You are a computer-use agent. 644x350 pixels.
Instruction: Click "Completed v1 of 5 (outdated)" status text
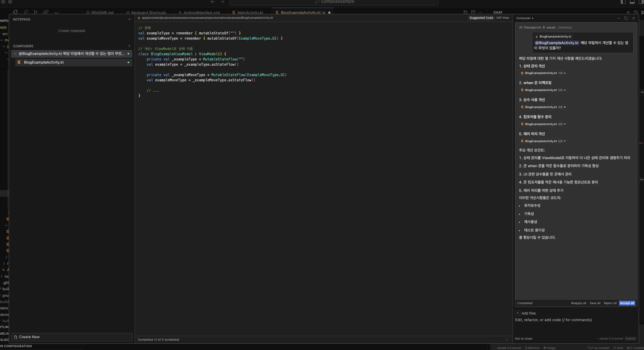pos(158,340)
